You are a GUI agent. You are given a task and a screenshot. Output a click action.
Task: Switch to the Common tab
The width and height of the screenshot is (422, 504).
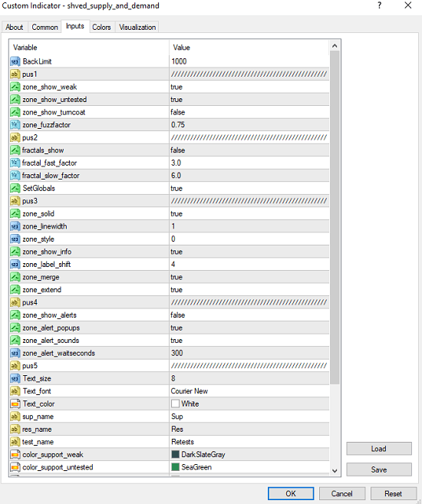coord(45,28)
